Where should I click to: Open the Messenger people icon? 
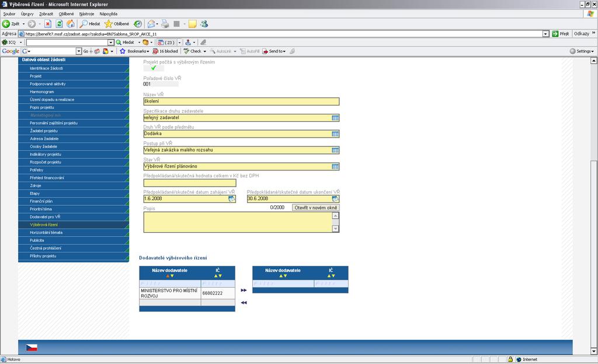tap(204, 24)
